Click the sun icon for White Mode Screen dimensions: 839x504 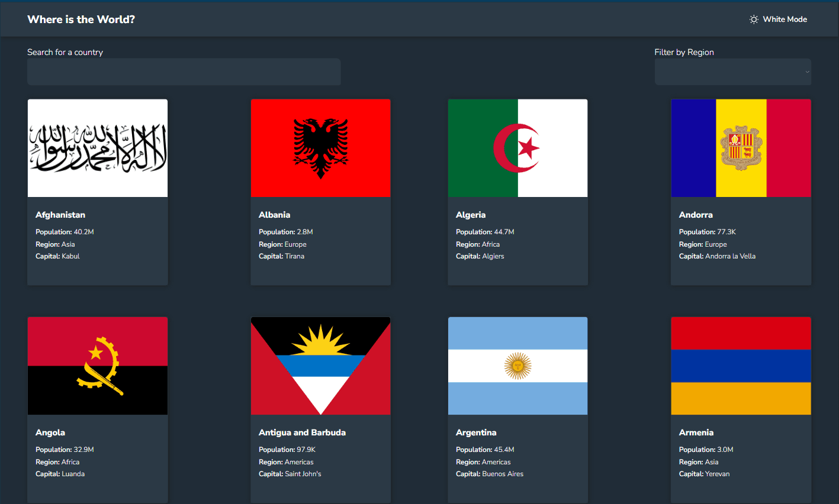click(x=753, y=19)
